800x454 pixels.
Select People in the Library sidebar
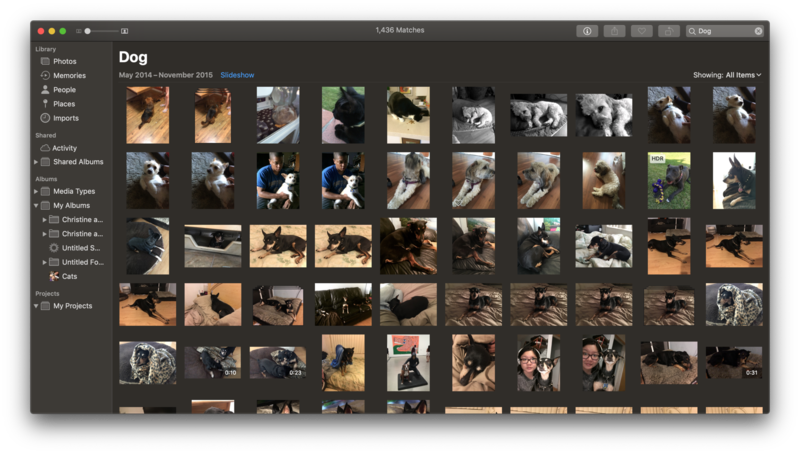[64, 90]
